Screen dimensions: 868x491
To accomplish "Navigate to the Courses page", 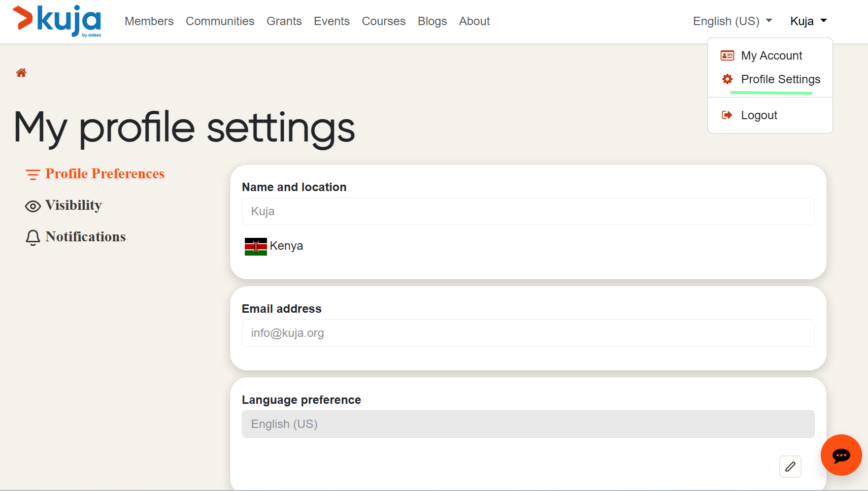I will point(383,21).
